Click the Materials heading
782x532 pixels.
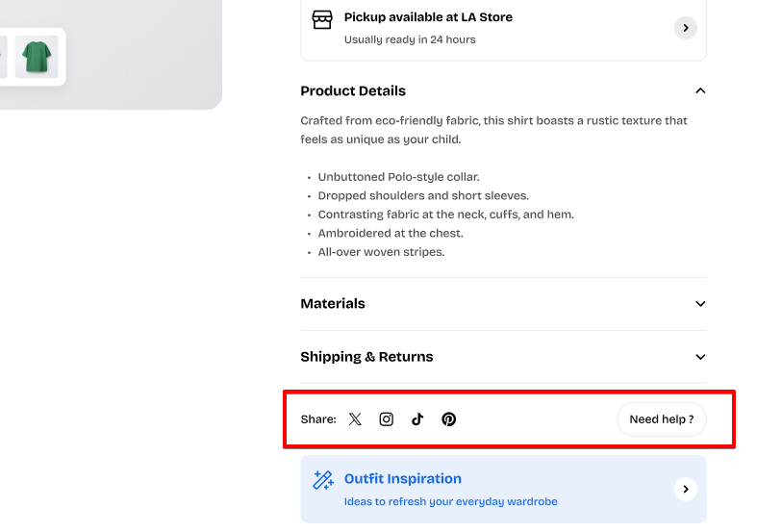[333, 304]
